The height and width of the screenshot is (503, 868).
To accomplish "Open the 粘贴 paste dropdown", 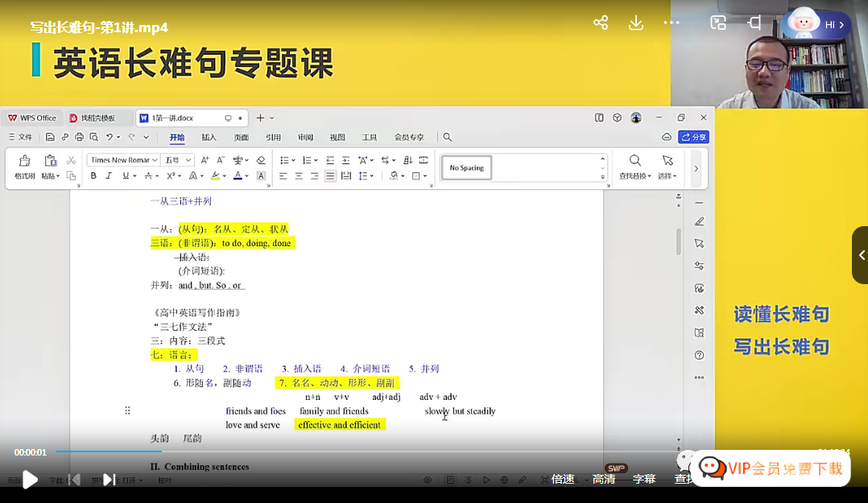I will 51,176.
